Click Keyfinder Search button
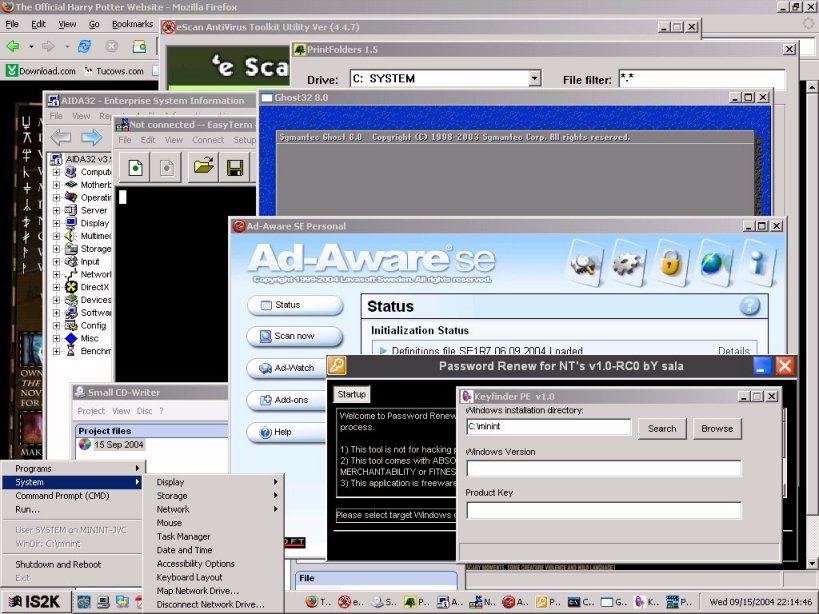This screenshot has height=614, width=819. click(662, 429)
